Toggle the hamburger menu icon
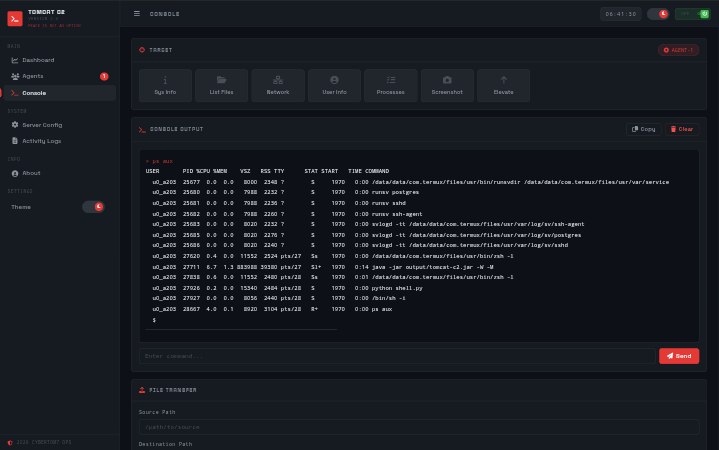This screenshot has height=450, width=719. [137, 14]
